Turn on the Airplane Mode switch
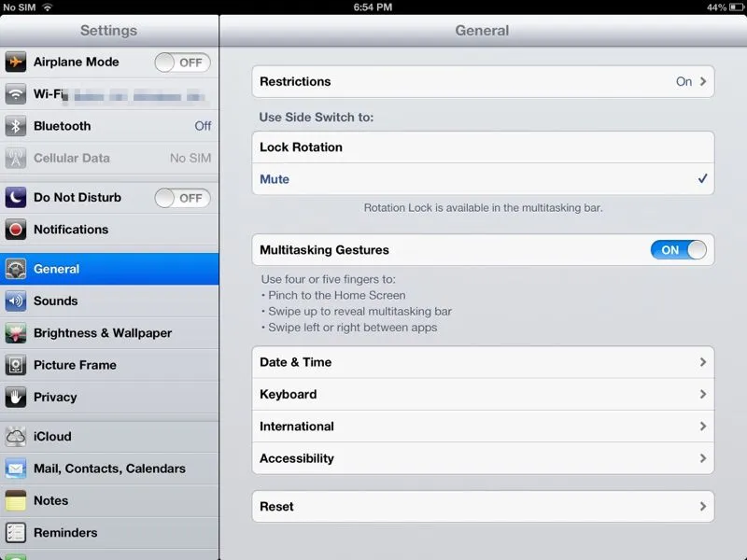The width and height of the screenshot is (747, 560). (182, 63)
